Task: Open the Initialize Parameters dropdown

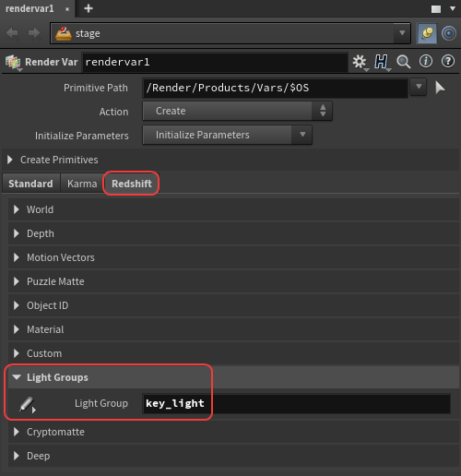Action: (227, 135)
